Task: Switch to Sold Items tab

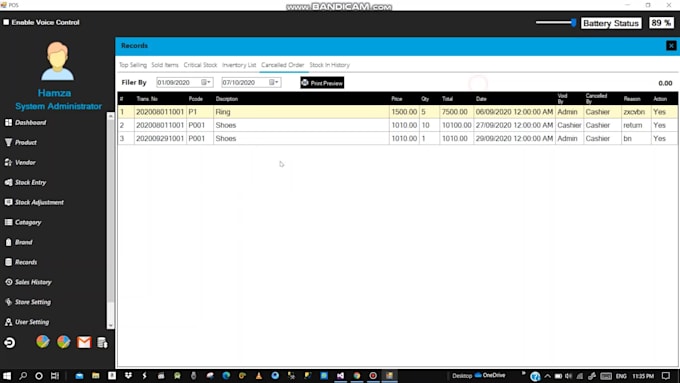Action: tap(165, 65)
